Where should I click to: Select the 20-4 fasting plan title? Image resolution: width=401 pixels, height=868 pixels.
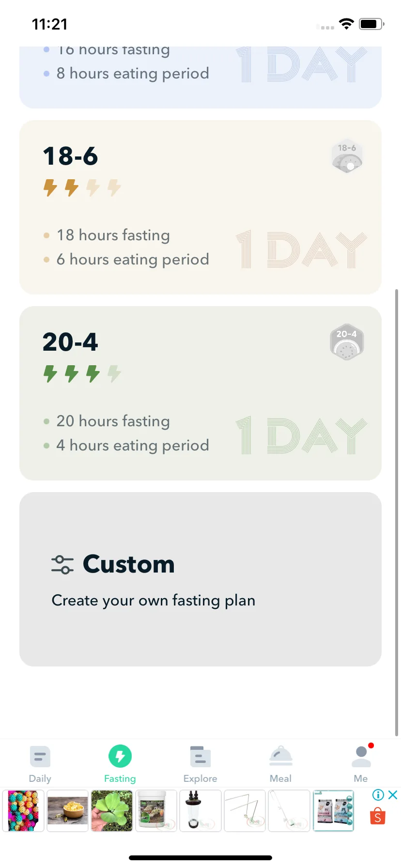click(x=70, y=342)
